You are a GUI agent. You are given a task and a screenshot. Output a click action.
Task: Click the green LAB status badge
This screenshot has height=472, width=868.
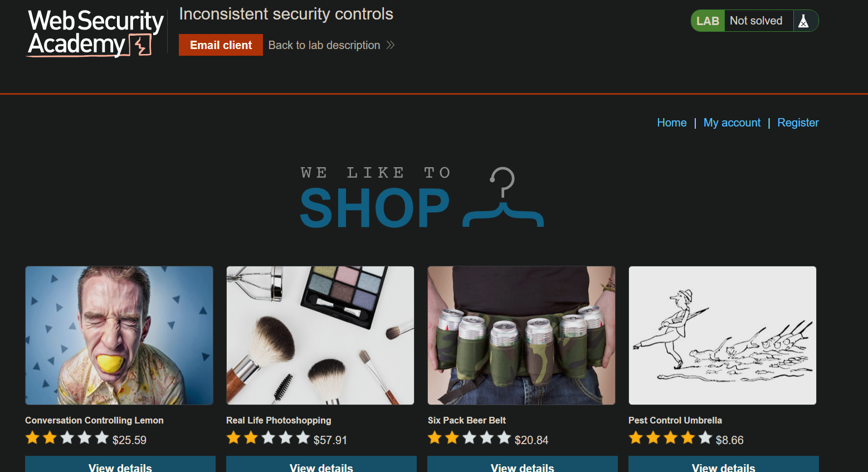708,21
